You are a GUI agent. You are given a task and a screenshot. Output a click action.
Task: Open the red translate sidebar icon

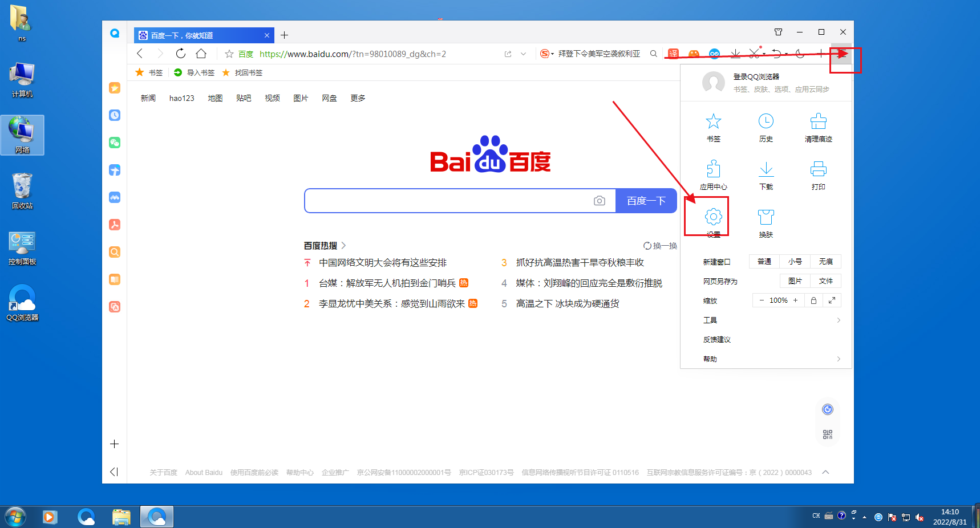click(x=115, y=307)
